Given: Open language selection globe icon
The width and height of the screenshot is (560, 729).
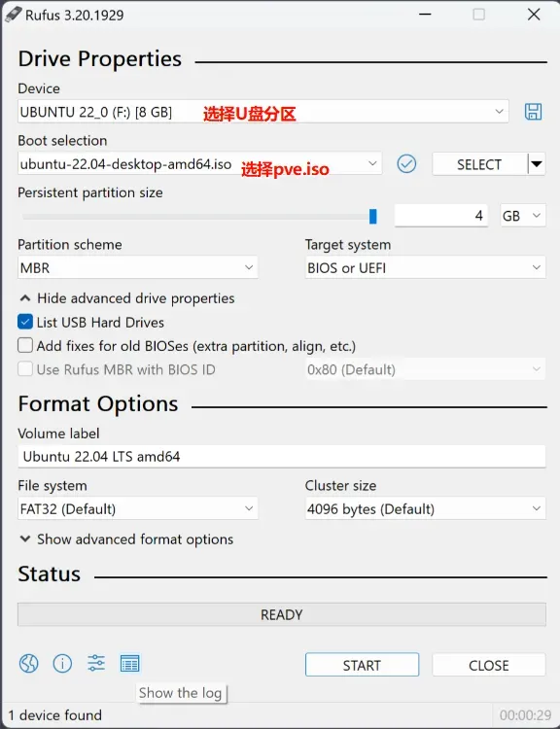Looking at the screenshot, I should tap(29, 664).
